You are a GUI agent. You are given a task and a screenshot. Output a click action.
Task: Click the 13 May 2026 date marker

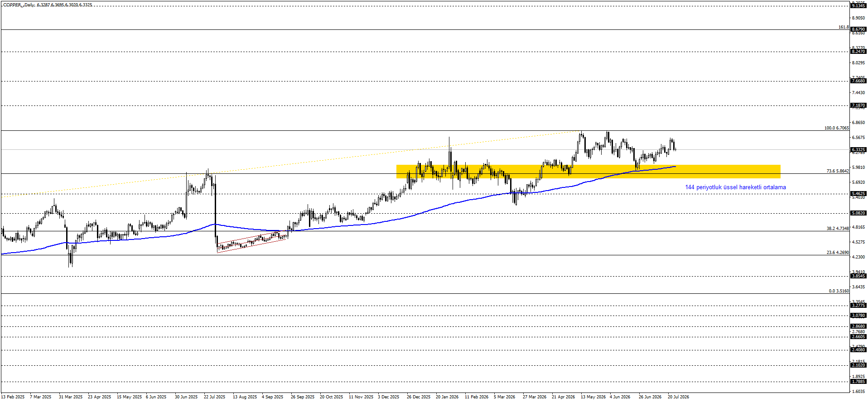[593, 397]
